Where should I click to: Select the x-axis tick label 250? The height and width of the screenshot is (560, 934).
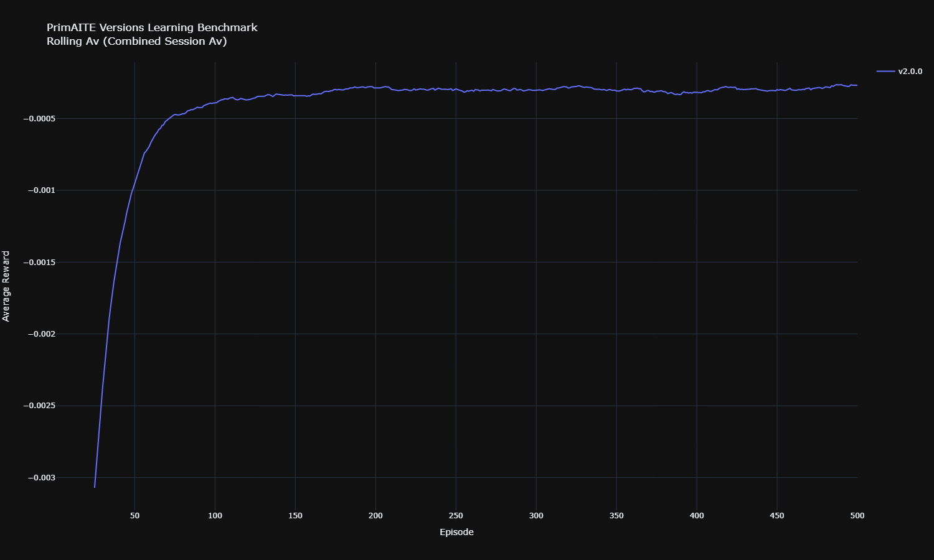tap(456, 516)
